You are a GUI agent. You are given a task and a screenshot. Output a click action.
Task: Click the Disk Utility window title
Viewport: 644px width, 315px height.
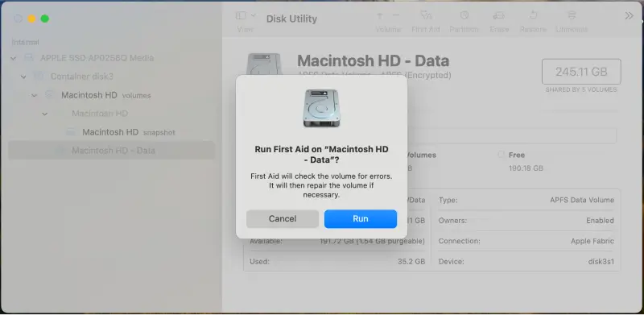(x=291, y=19)
